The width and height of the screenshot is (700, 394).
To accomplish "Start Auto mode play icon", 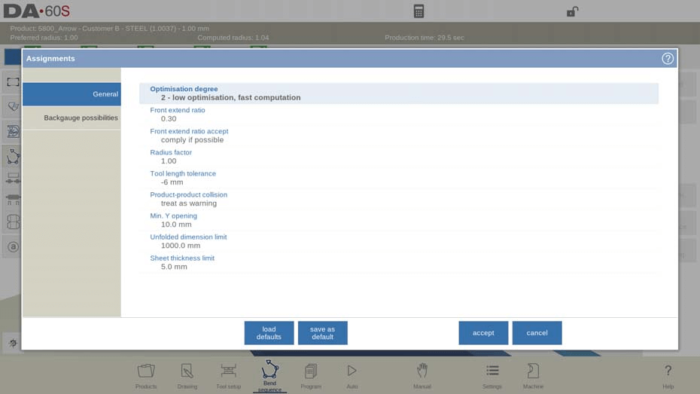I will click(x=352, y=376).
